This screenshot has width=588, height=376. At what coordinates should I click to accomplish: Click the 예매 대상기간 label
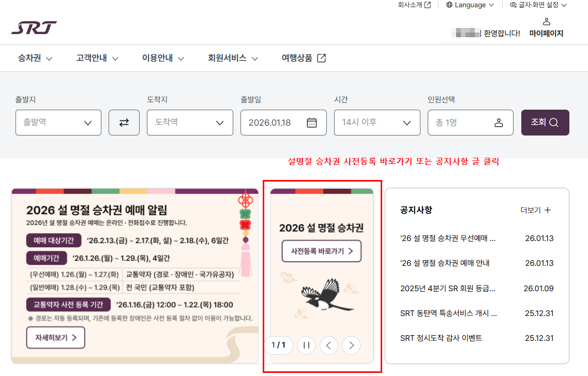coord(54,240)
